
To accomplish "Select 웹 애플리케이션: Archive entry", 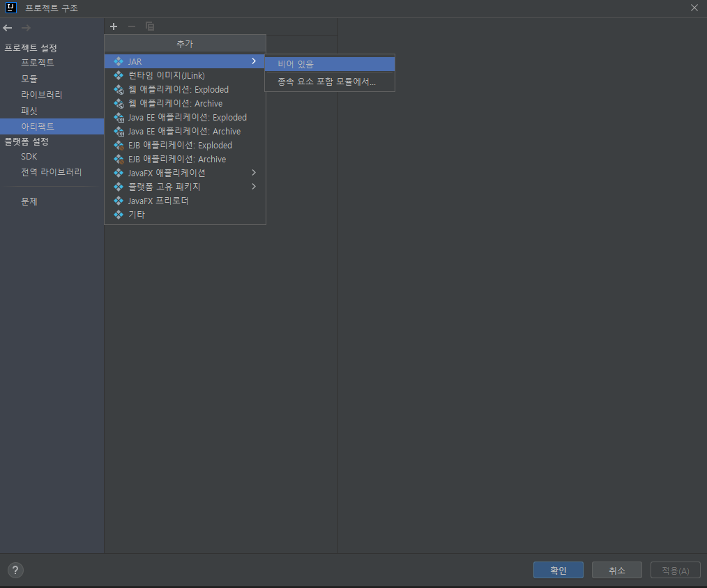I will pyautogui.click(x=185, y=103).
